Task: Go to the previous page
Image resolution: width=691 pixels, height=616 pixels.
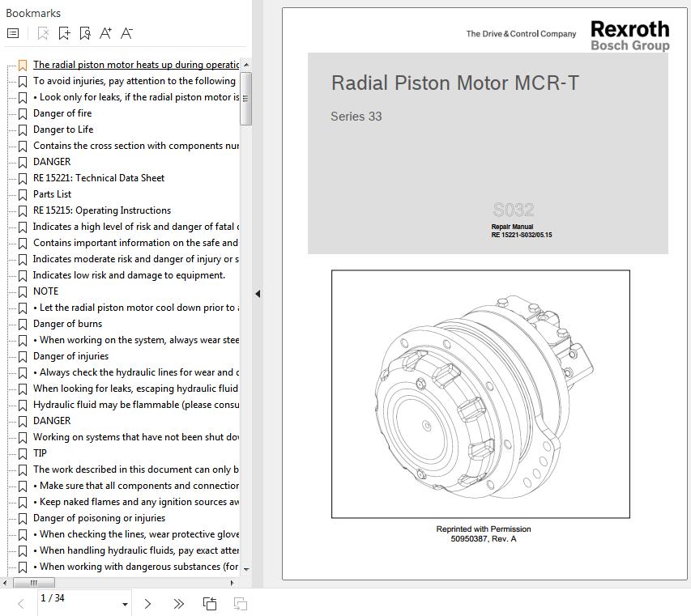Action: point(21,604)
